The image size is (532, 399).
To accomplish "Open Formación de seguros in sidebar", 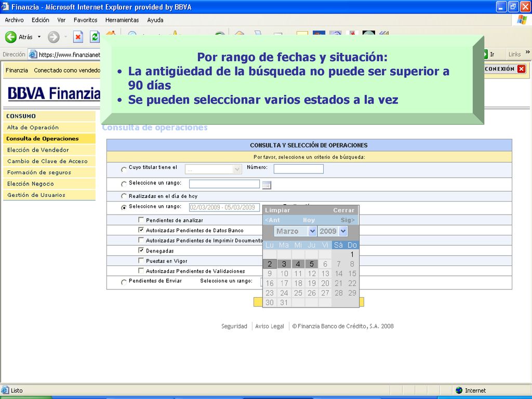I will (49, 172).
